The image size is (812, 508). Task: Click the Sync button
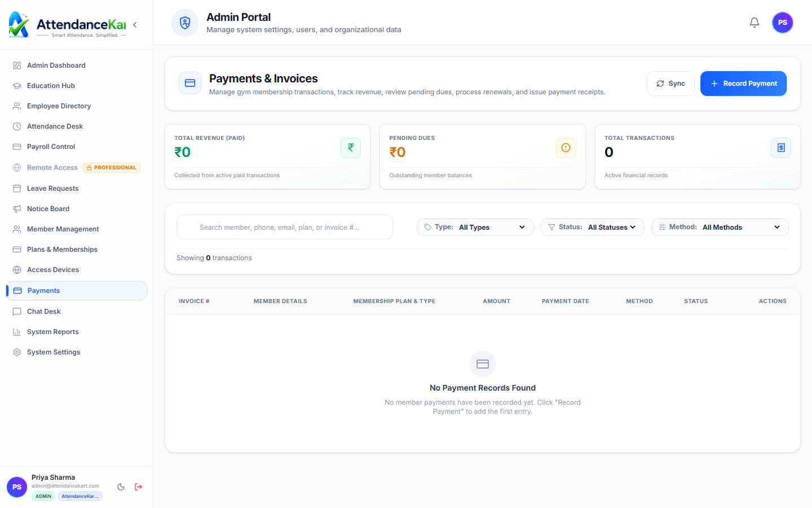tap(670, 84)
